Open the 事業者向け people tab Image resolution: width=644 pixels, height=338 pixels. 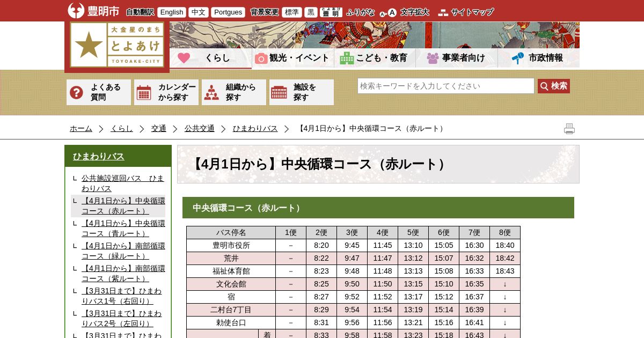click(457, 58)
